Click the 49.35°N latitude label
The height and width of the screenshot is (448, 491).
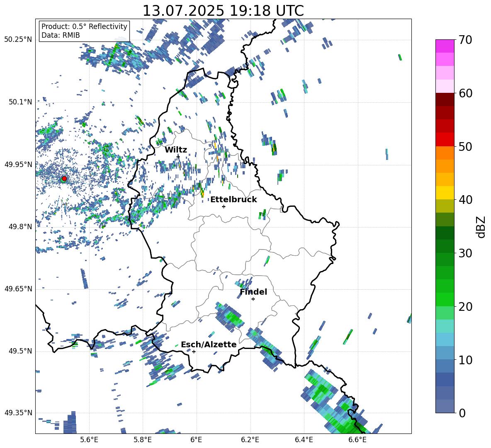18,413
